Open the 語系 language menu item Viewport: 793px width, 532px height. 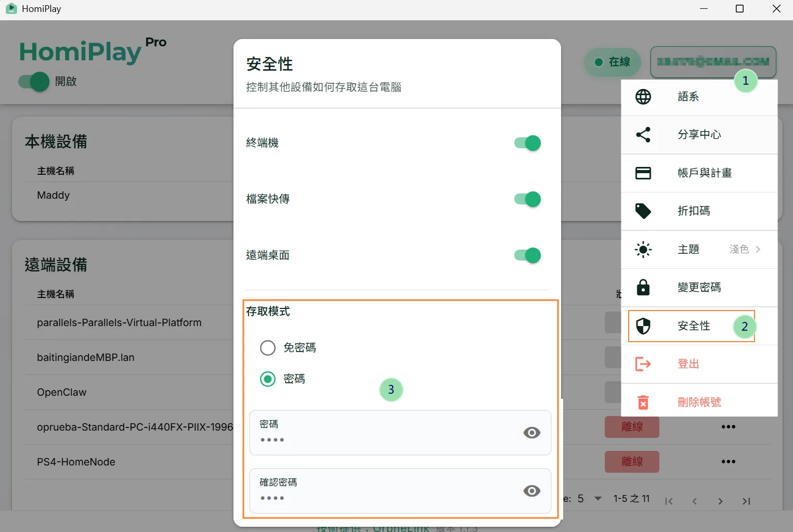(x=699, y=97)
